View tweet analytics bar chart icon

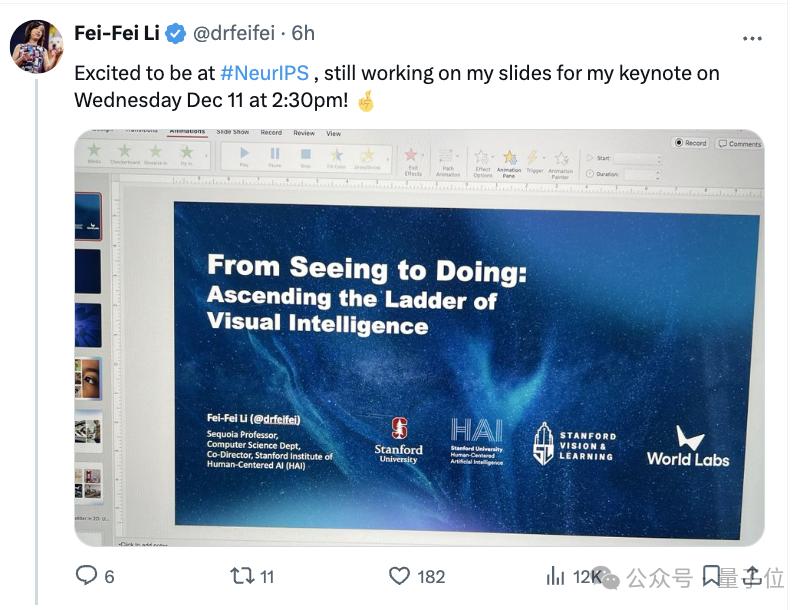pos(555,575)
